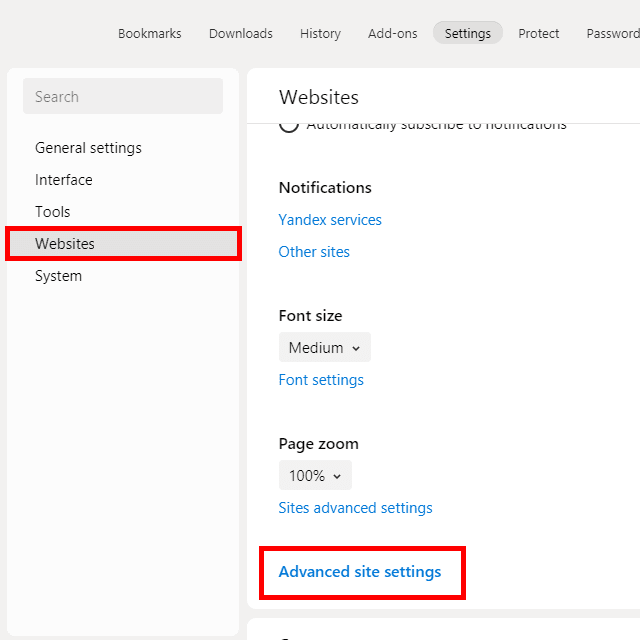640x640 pixels.
Task: Open the Tools section
Action: click(52, 211)
